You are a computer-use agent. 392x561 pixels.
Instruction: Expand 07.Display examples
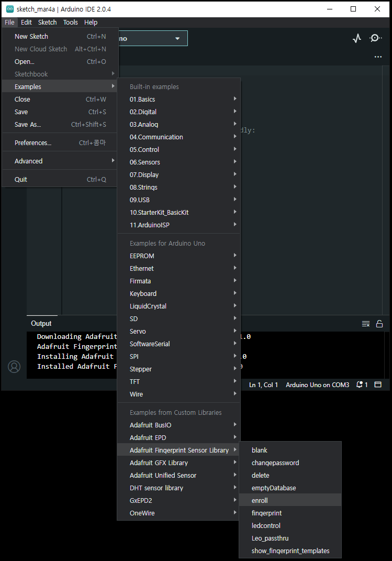178,174
